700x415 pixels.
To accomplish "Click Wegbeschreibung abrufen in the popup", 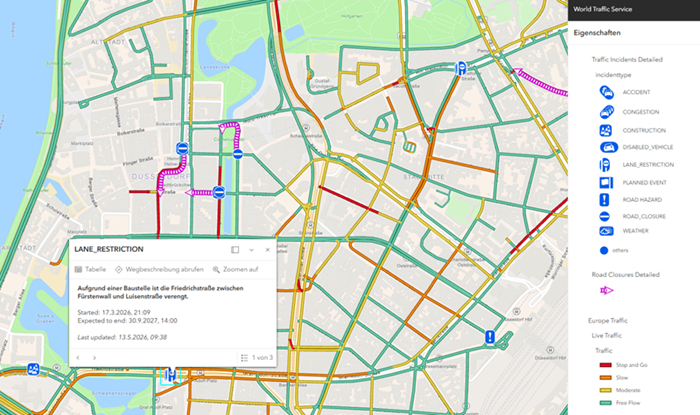I will (x=159, y=270).
